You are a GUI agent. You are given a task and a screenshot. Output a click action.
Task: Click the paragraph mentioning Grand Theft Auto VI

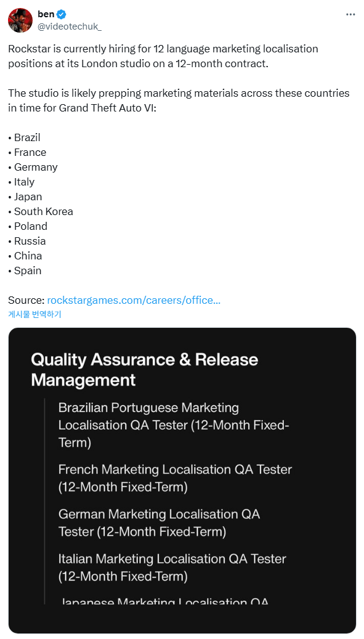point(179,100)
